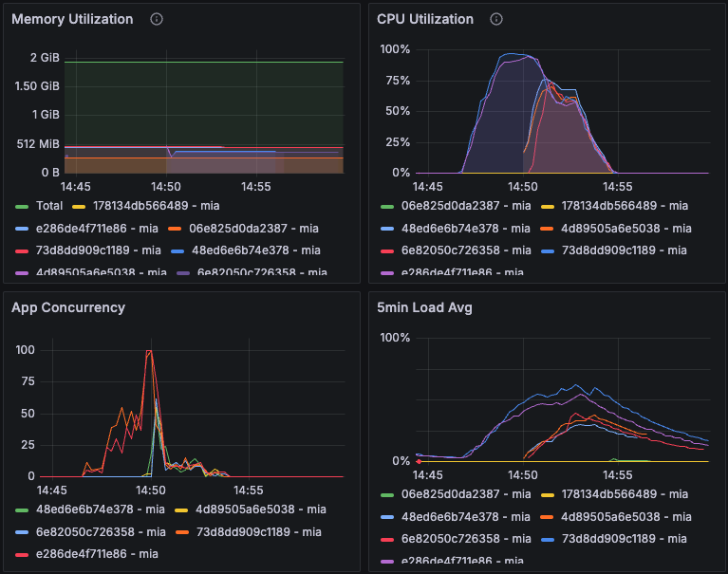728x574 pixels.
Task: Toggle Total series in Memory Utilization legend
Action: [x=49, y=206]
